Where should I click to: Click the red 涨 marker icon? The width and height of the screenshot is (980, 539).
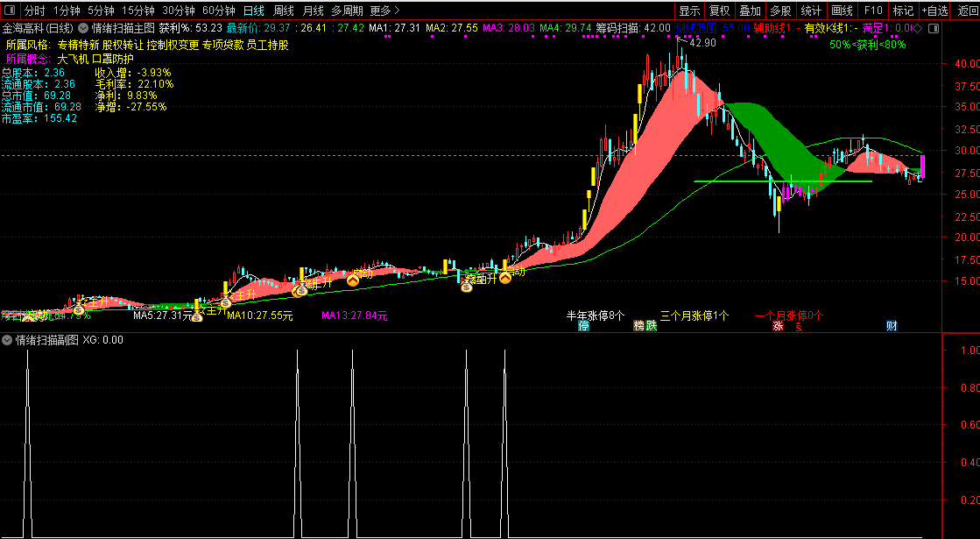coord(778,326)
